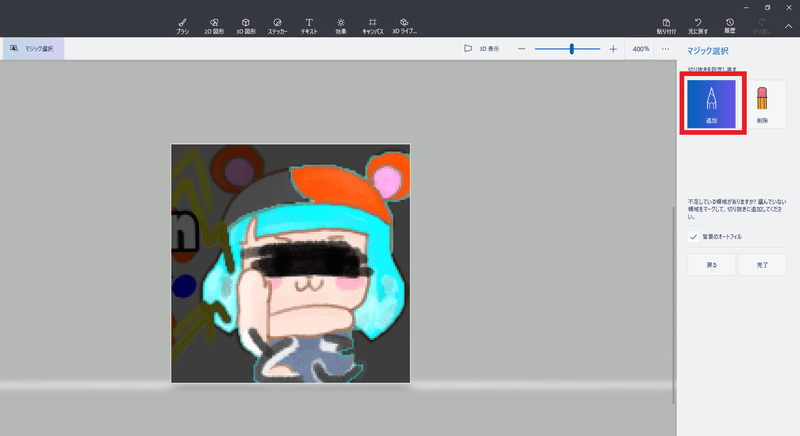This screenshot has width=800, height=436.
Task: Restore down the Paint 3D window
Action: click(767, 8)
